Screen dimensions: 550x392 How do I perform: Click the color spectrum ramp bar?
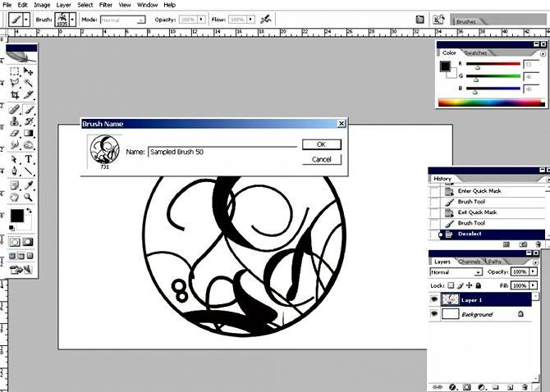click(490, 103)
